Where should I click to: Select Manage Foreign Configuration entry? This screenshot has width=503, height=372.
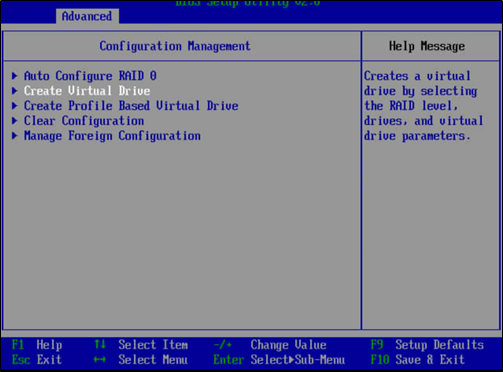coord(112,136)
